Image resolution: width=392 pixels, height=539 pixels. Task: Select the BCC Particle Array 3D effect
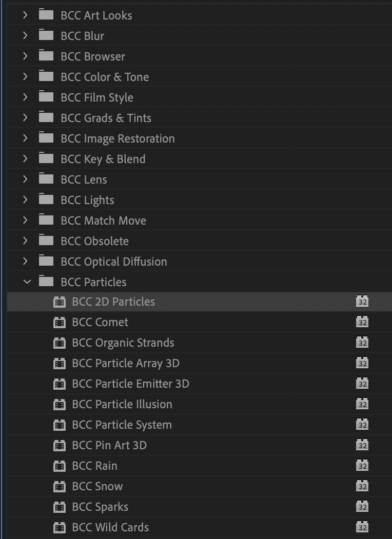click(126, 363)
